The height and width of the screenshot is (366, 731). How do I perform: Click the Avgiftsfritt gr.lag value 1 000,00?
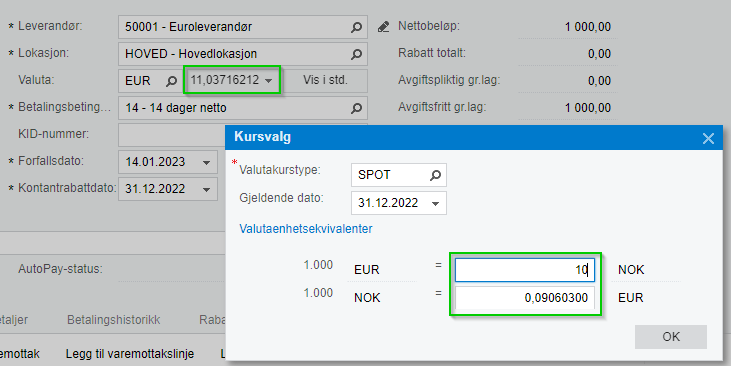pyautogui.click(x=588, y=108)
